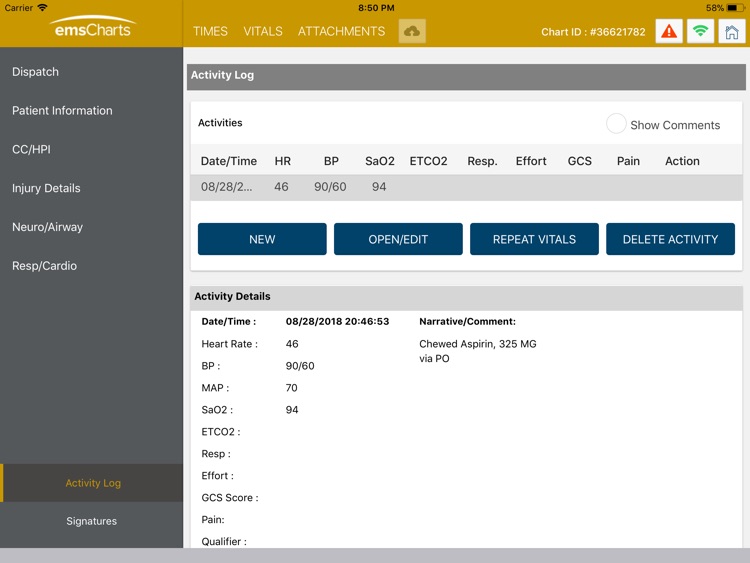Viewport: 750px width, 563px height.
Task: Click the GCS column header
Action: click(580, 161)
